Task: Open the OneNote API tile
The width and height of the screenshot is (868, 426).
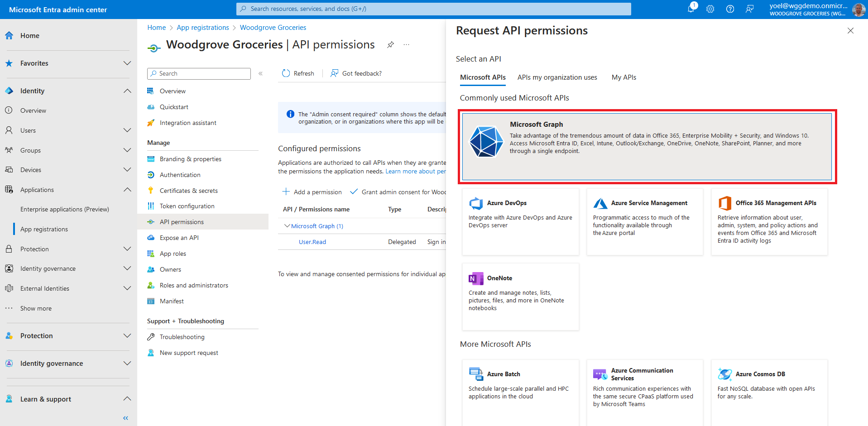Action: 520,297
